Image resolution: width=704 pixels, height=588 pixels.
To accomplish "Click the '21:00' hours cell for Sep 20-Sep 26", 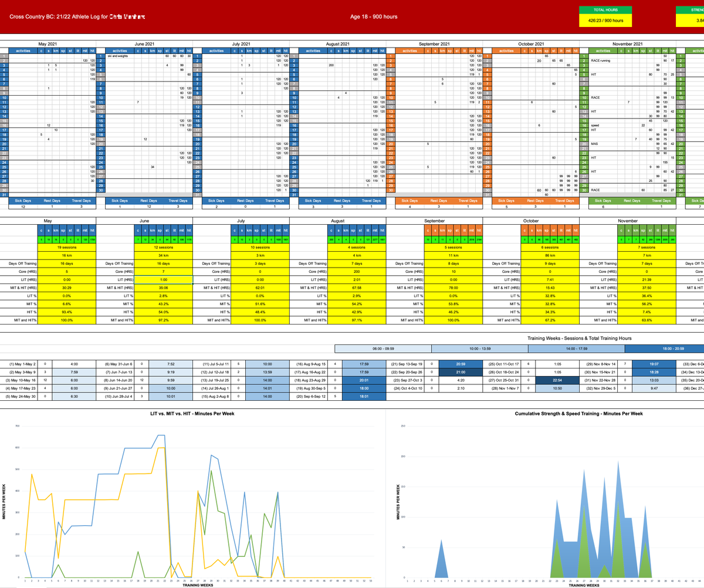I will [461, 372].
